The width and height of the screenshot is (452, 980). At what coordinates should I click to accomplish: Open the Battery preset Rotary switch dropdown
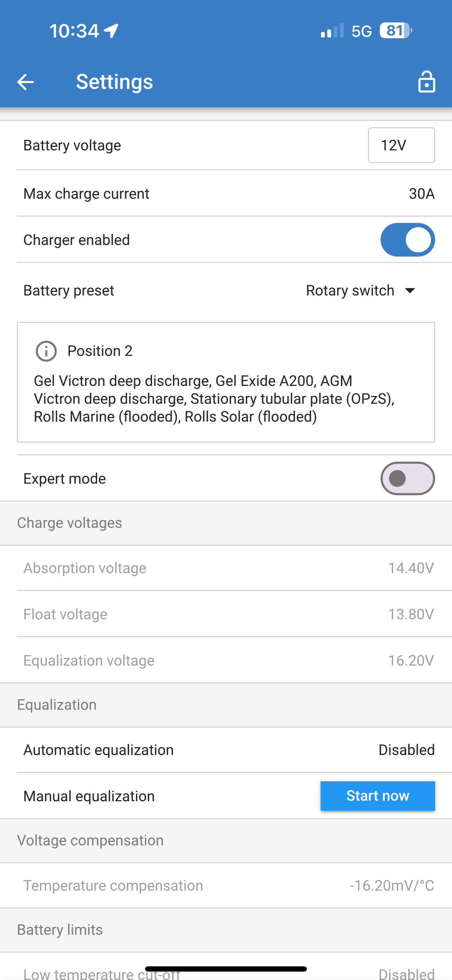[x=360, y=291]
